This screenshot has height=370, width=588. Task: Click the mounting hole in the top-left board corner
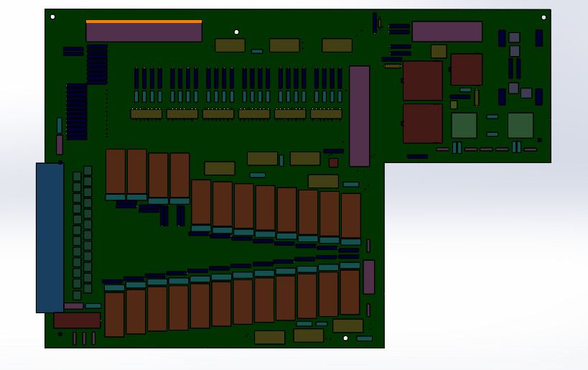52,17
